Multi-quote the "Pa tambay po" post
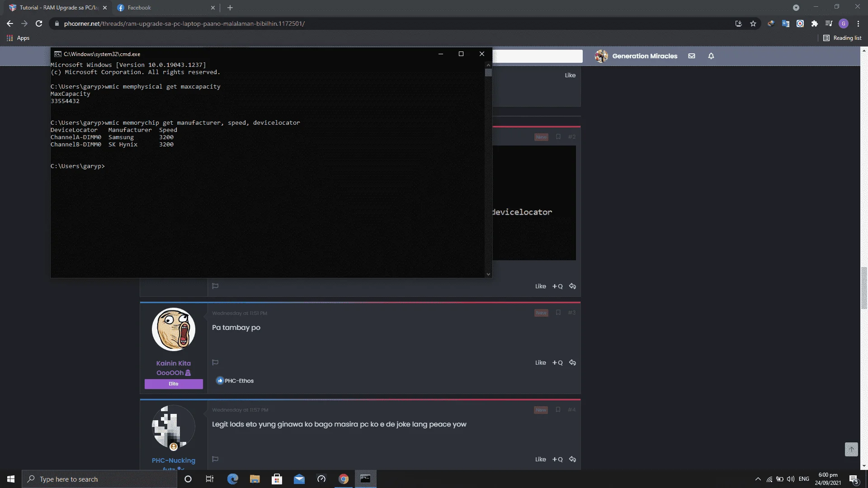The image size is (868, 488). tap(557, 362)
